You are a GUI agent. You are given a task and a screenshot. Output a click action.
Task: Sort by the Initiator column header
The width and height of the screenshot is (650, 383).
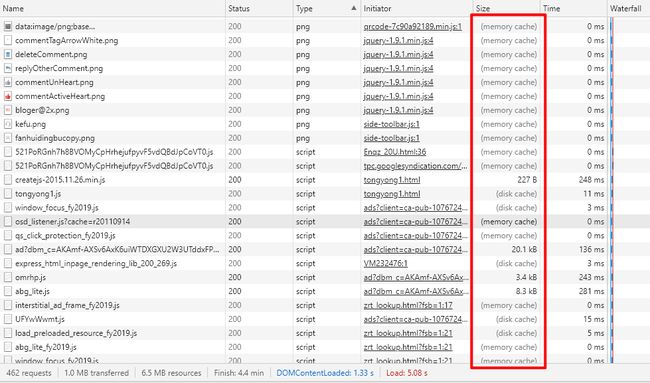point(417,8)
